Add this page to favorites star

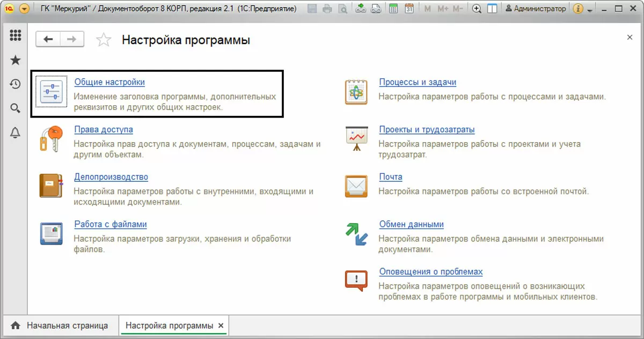tap(104, 40)
